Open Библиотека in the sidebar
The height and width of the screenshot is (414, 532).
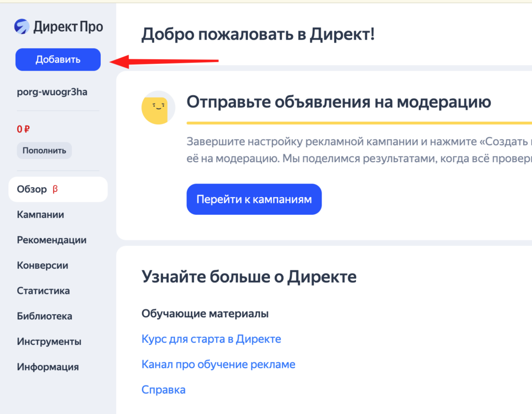click(45, 316)
